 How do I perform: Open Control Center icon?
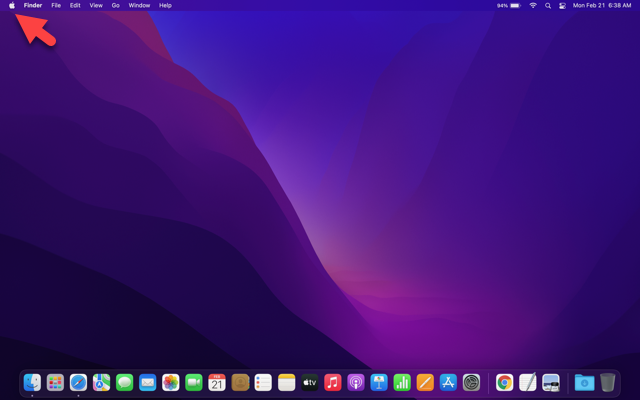(x=562, y=5)
